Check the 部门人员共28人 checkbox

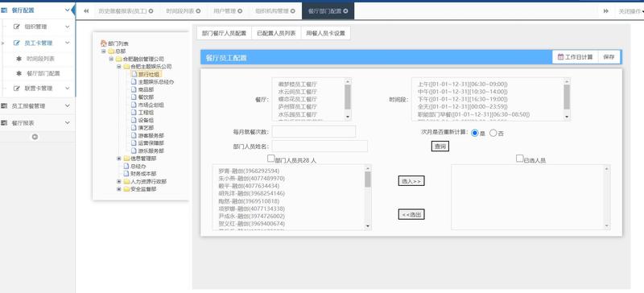click(270, 159)
